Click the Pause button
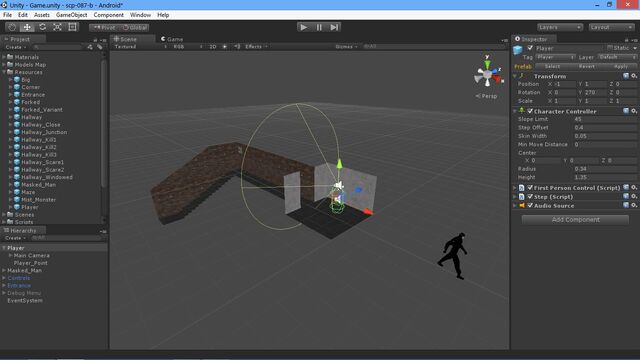Screen dimensions: 640x360 click(x=319, y=27)
